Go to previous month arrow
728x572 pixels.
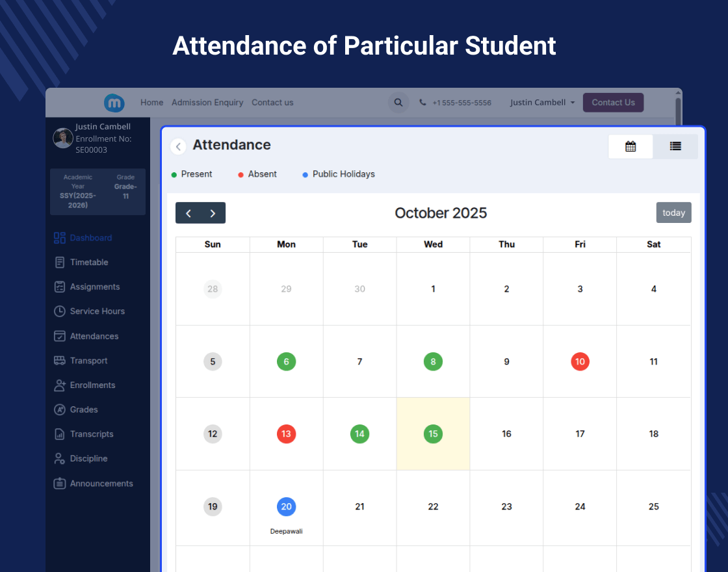[x=188, y=213]
